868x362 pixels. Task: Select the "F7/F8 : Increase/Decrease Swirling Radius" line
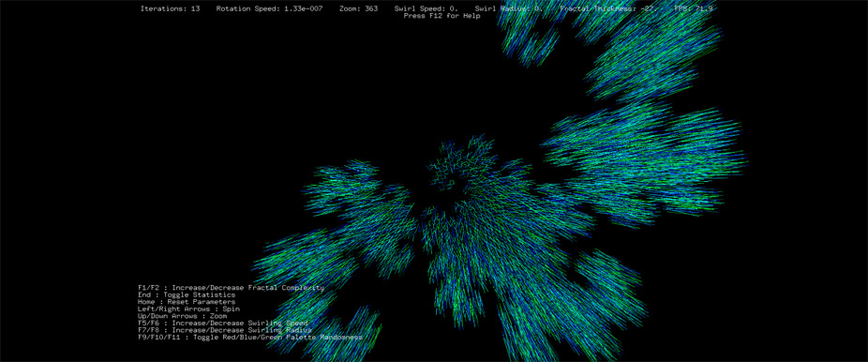225,330
